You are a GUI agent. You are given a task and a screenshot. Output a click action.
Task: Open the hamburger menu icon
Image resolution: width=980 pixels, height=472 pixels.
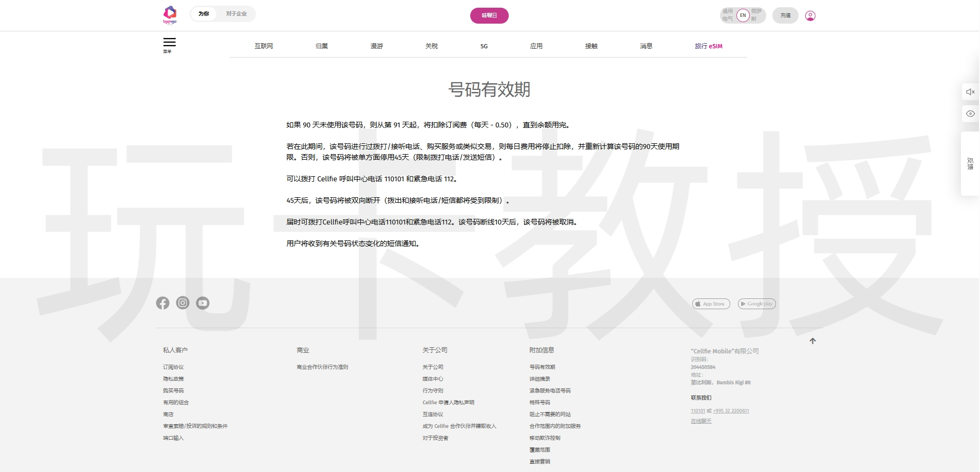169,43
